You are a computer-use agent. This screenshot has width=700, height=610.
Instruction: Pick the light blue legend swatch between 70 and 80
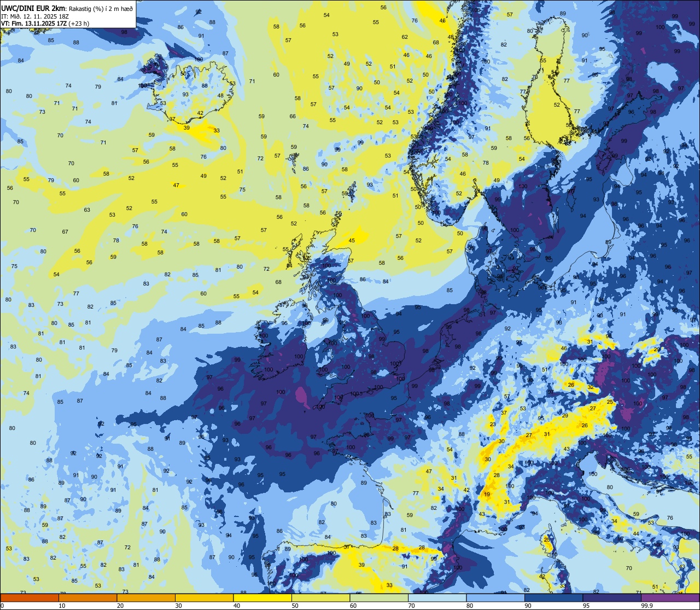[x=437, y=597]
